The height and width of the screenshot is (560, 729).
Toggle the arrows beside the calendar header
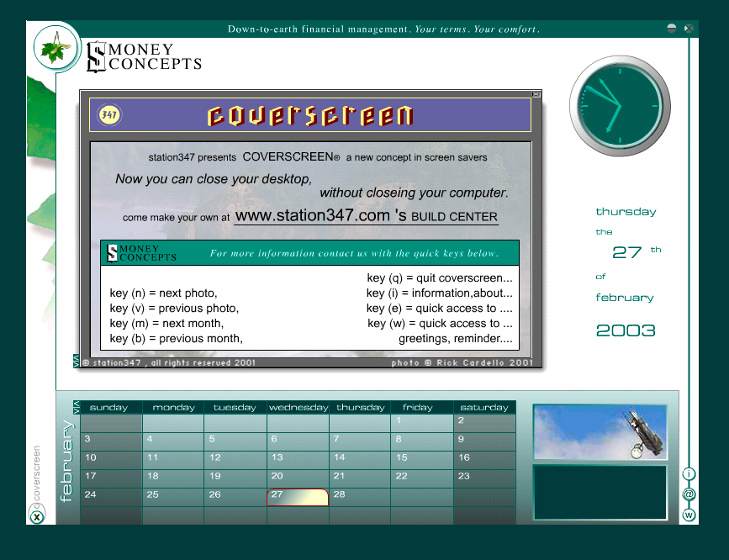click(77, 407)
